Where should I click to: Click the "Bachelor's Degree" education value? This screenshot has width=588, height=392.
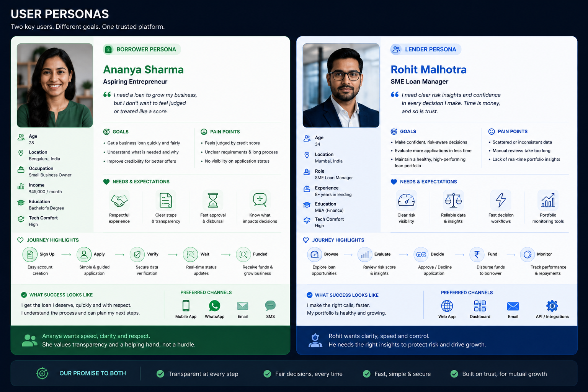click(46, 208)
